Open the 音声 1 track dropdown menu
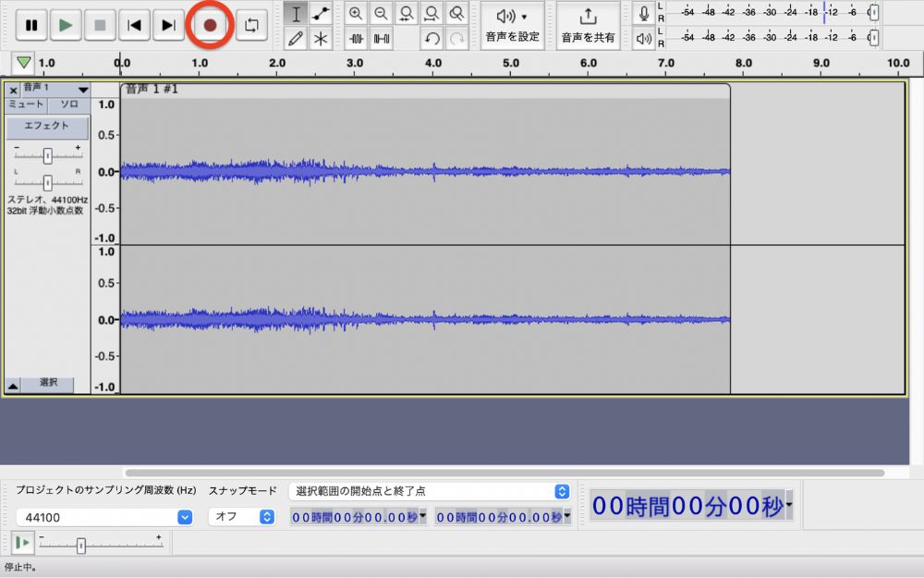Image resolution: width=924 pixels, height=578 pixels. click(56, 90)
